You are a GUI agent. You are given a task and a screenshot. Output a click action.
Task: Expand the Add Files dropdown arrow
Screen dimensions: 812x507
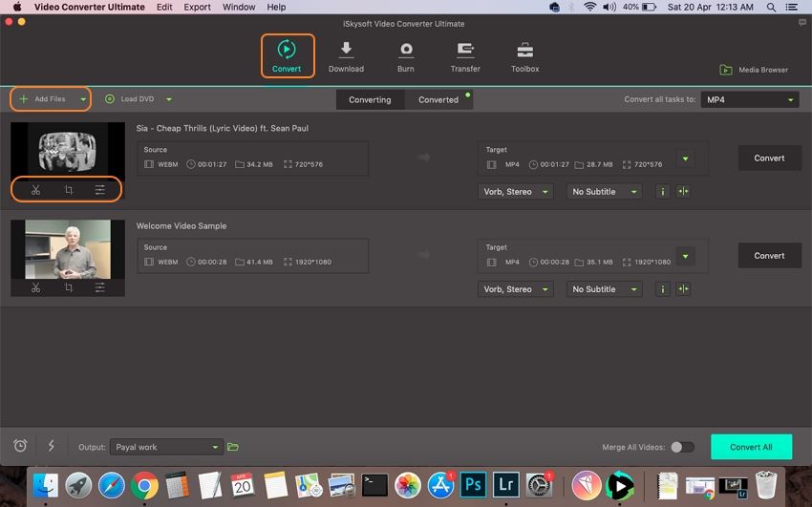(83, 99)
